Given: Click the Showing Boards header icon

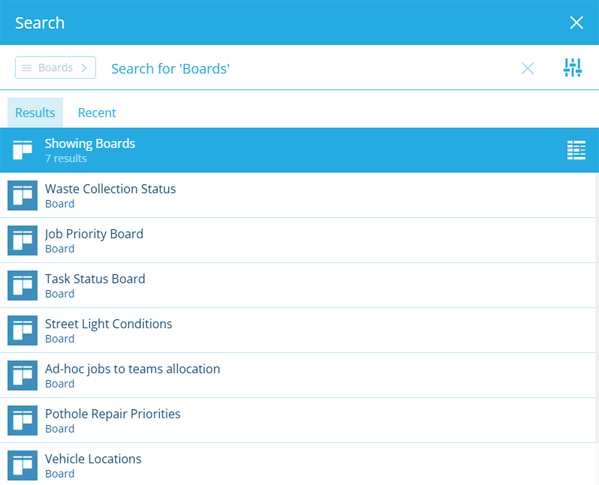Looking at the screenshot, I should [23, 150].
